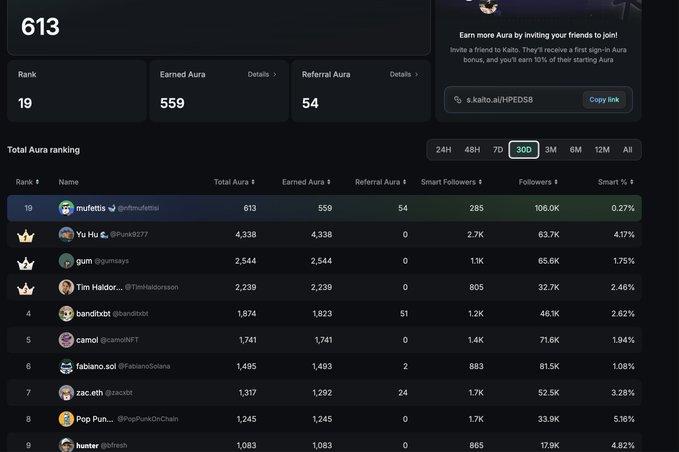Click the link icon beside s.kaito.ai/HPEDS8
This screenshot has height=452, width=679.
(x=457, y=100)
